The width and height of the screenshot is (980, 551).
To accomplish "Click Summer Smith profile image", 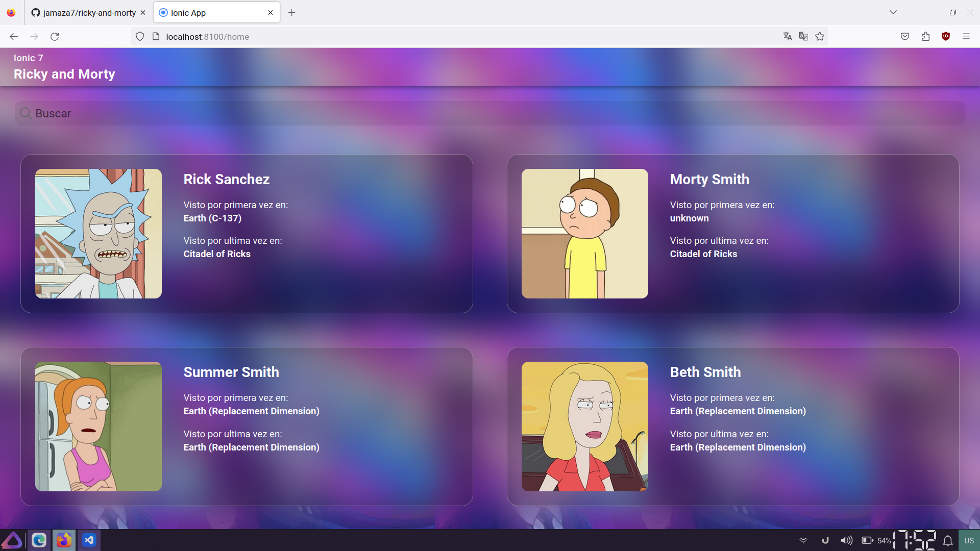I will pyautogui.click(x=99, y=427).
